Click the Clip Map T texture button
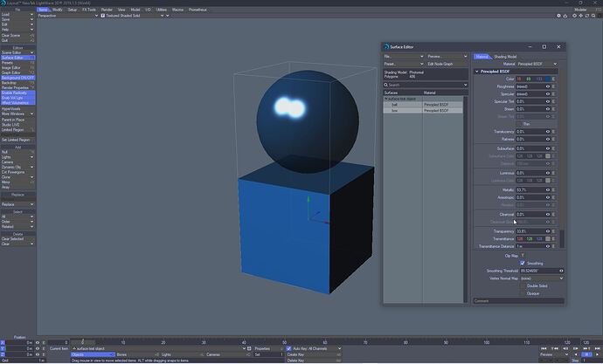 point(523,256)
